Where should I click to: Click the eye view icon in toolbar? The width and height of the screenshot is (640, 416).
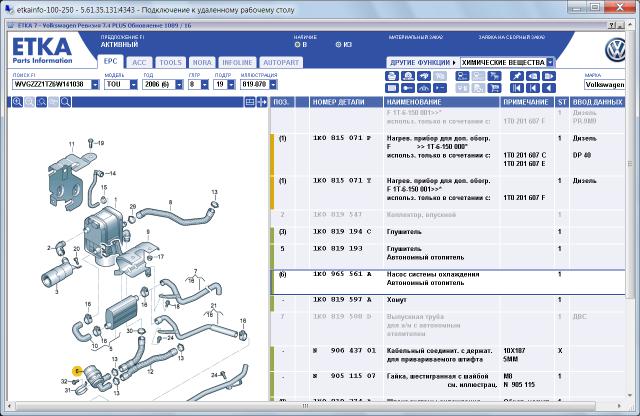(x=533, y=76)
